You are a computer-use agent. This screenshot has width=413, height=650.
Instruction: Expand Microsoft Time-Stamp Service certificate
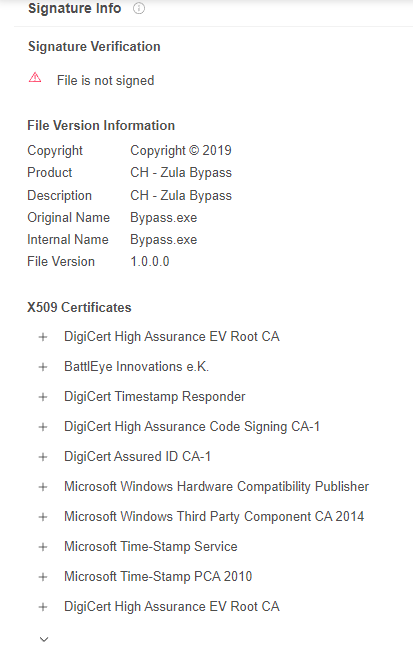pyautogui.click(x=43, y=547)
